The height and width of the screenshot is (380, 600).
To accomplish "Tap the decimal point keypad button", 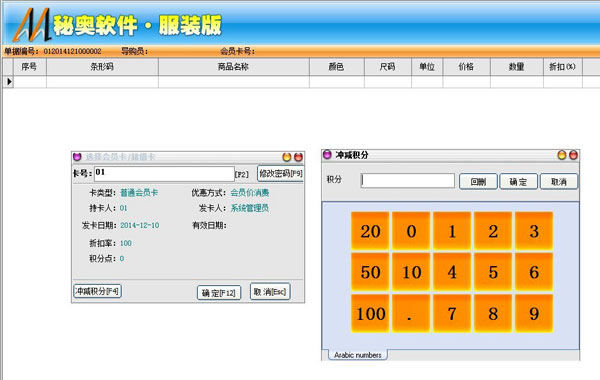I will click(x=411, y=313).
